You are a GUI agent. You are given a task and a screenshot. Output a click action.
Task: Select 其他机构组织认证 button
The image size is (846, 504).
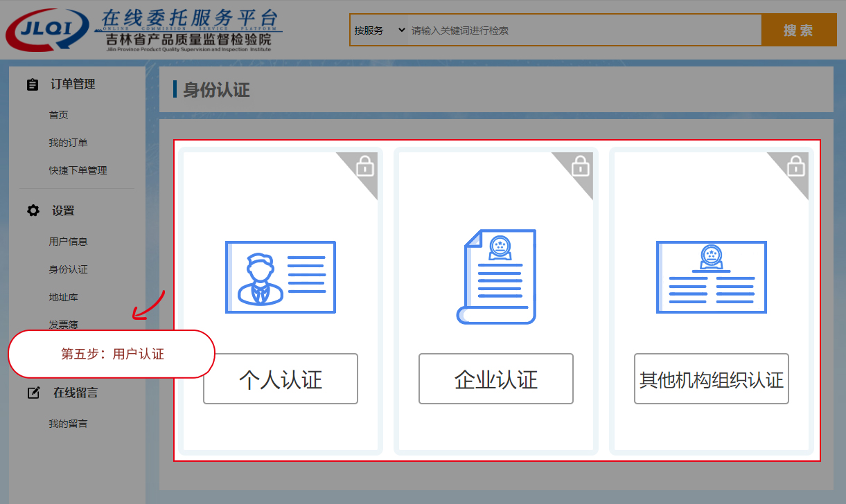pyautogui.click(x=712, y=379)
